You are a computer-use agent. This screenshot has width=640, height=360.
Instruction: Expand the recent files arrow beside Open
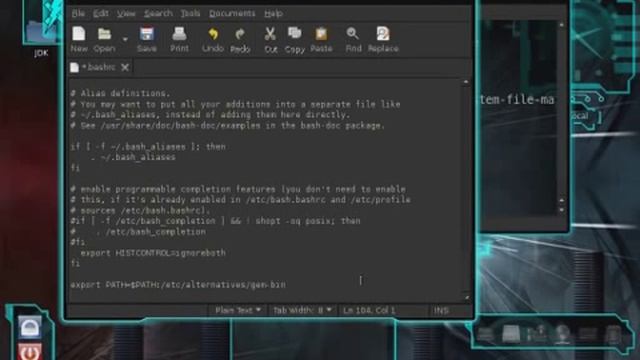125,39
